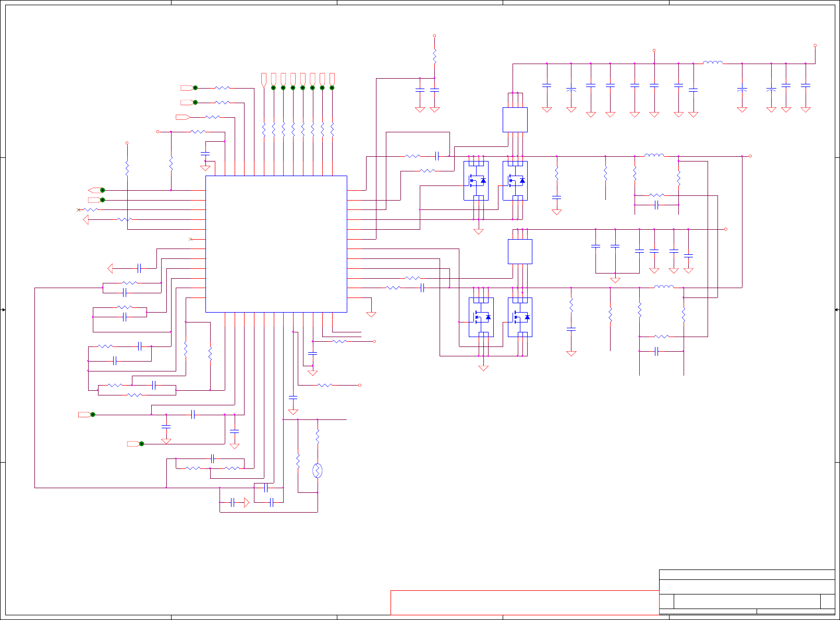
Task: Click the red-outlined box beside the title block
Action: pos(525,602)
